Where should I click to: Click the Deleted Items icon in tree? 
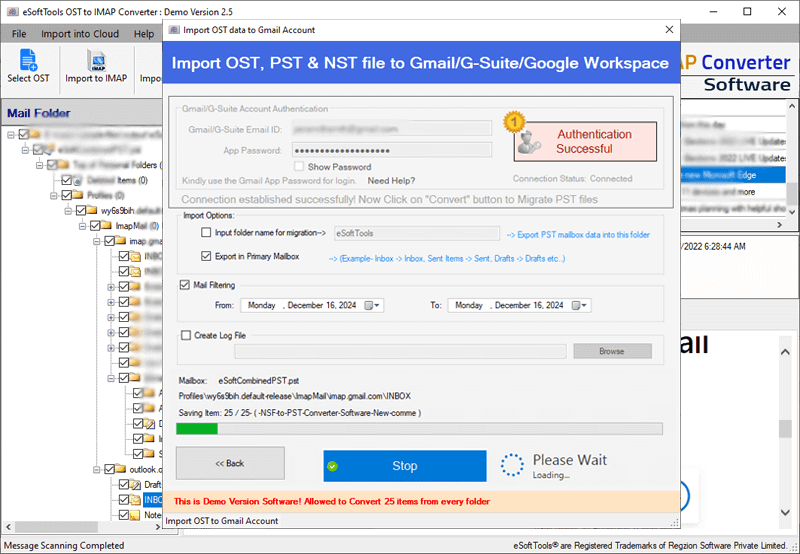[x=78, y=180]
